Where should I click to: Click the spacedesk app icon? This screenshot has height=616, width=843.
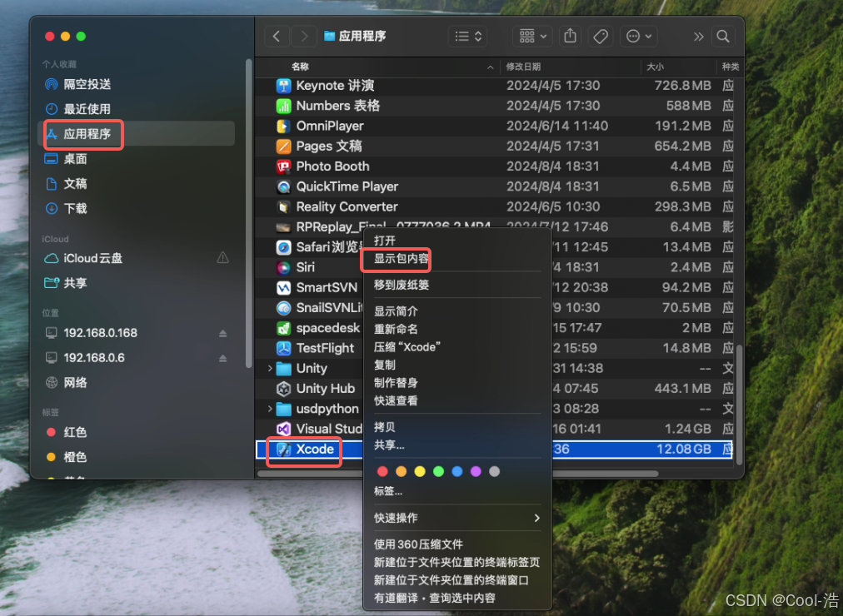283,328
